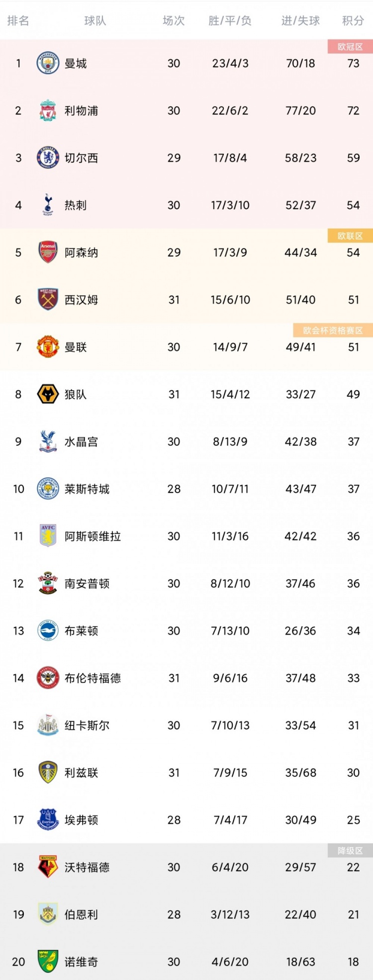Click the Chelsea club crest
The height and width of the screenshot is (980, 373).
pos(48,158)
